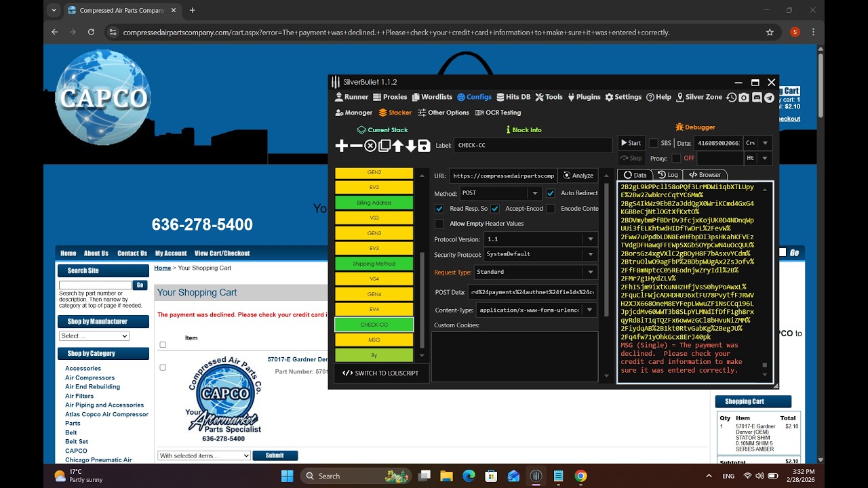Open the Protocol Version dropdown

[x=540, y=239]
